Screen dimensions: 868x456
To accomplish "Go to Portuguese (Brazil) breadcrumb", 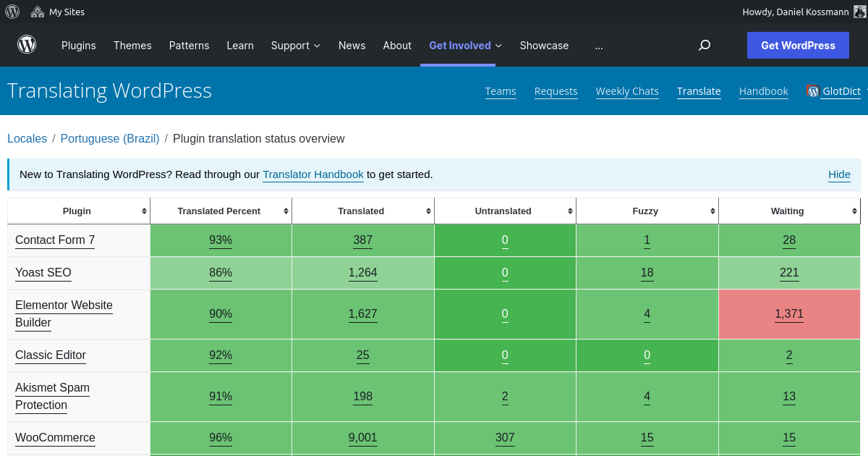I will pyautogui.click(x=110, y=138).
